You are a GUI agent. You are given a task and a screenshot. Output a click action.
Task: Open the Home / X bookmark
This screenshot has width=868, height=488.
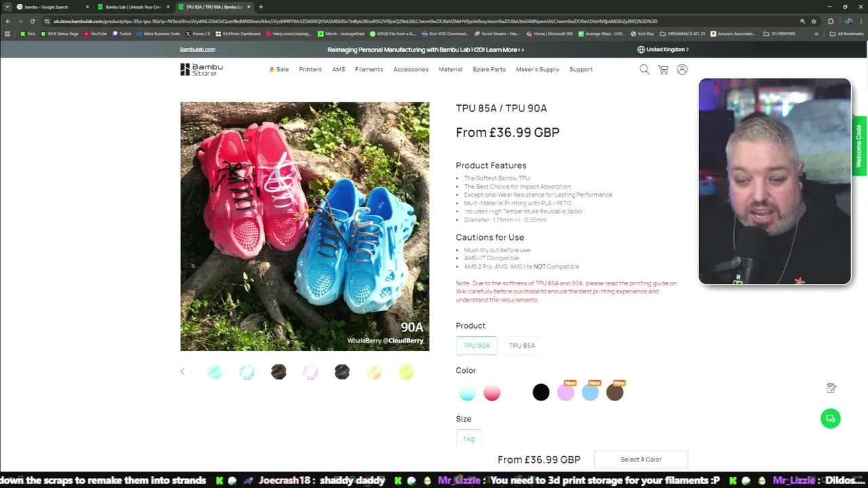point(197,33)
